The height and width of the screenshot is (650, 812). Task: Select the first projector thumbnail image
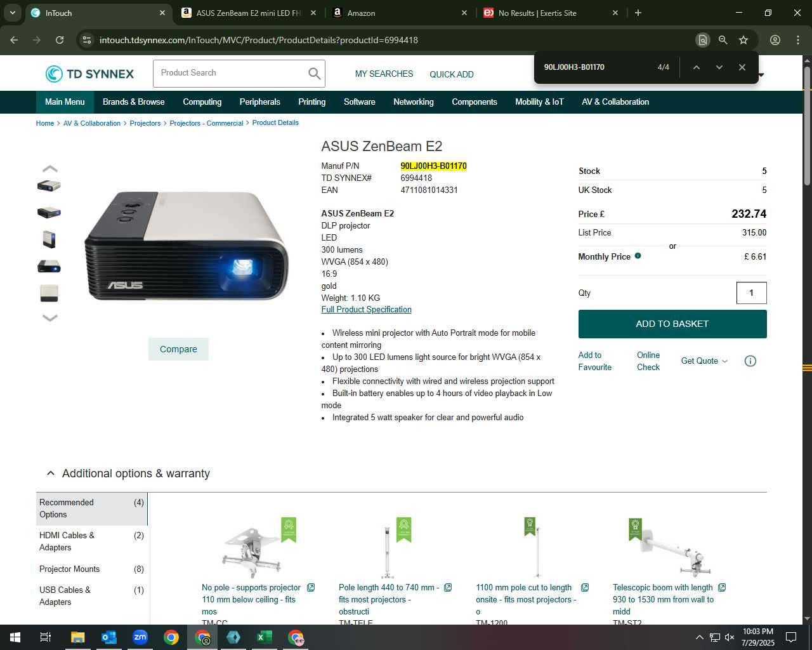[x=49, y=186]
